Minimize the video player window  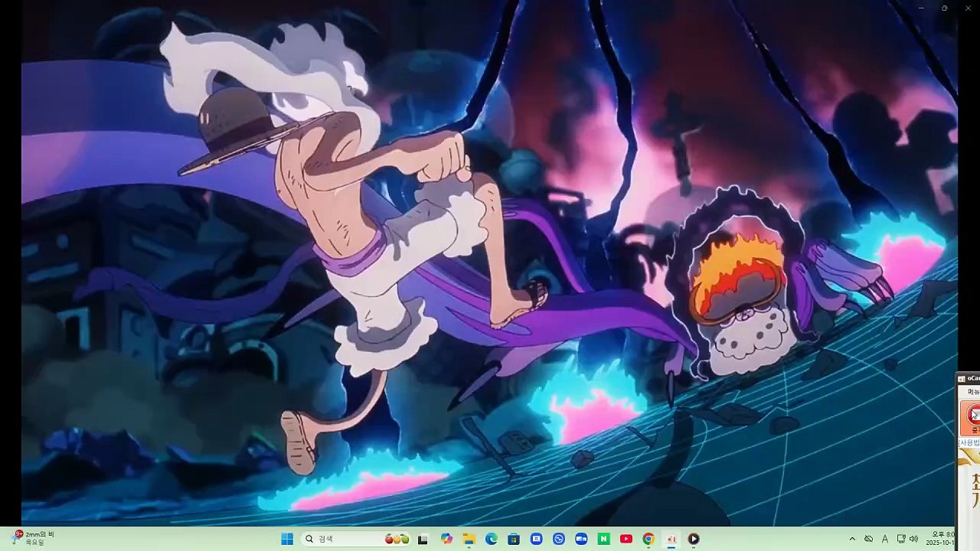(921, 8)
